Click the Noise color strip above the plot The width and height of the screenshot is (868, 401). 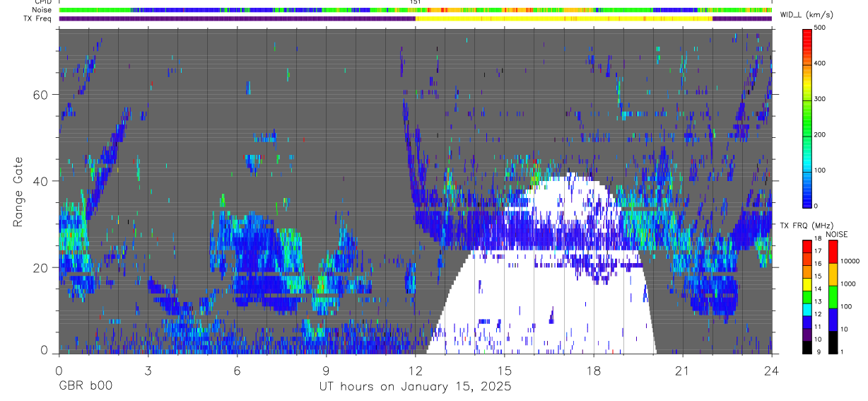click(415, 11)
